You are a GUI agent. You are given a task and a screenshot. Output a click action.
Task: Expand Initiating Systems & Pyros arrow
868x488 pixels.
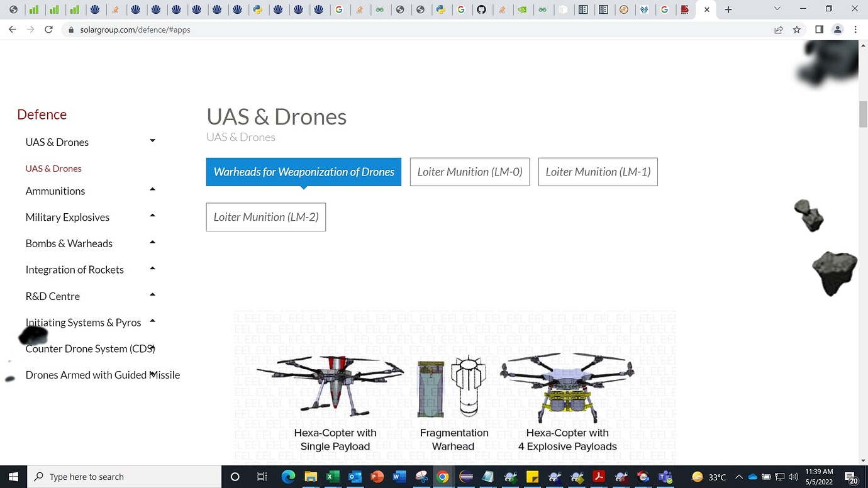point(152,321)
